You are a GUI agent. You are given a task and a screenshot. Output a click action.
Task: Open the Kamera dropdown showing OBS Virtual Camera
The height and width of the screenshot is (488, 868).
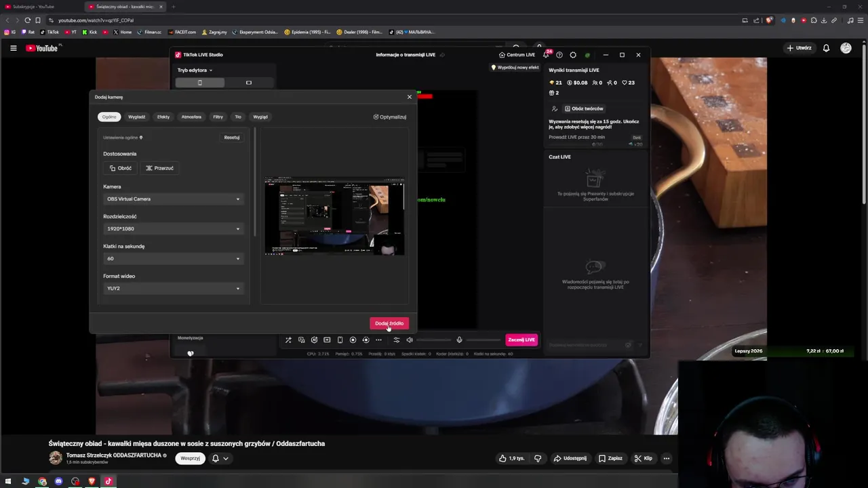(x=173, y=199)
